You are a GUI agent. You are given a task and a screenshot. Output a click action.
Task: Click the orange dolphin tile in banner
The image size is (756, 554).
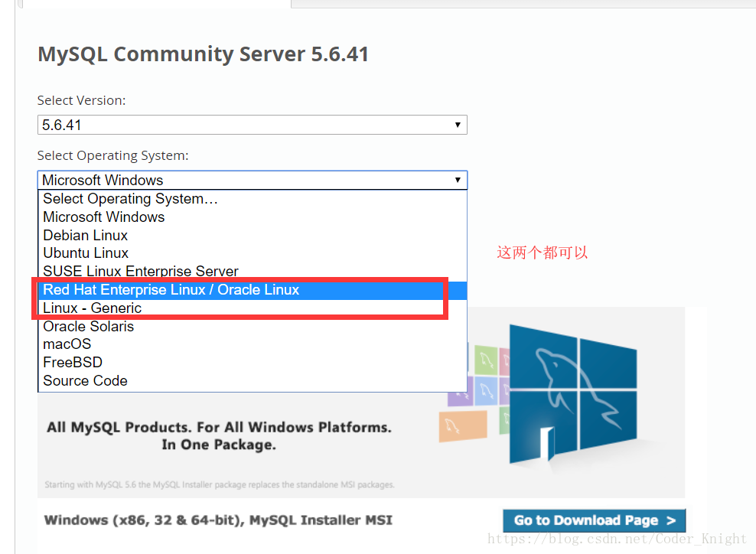[462, 426]
